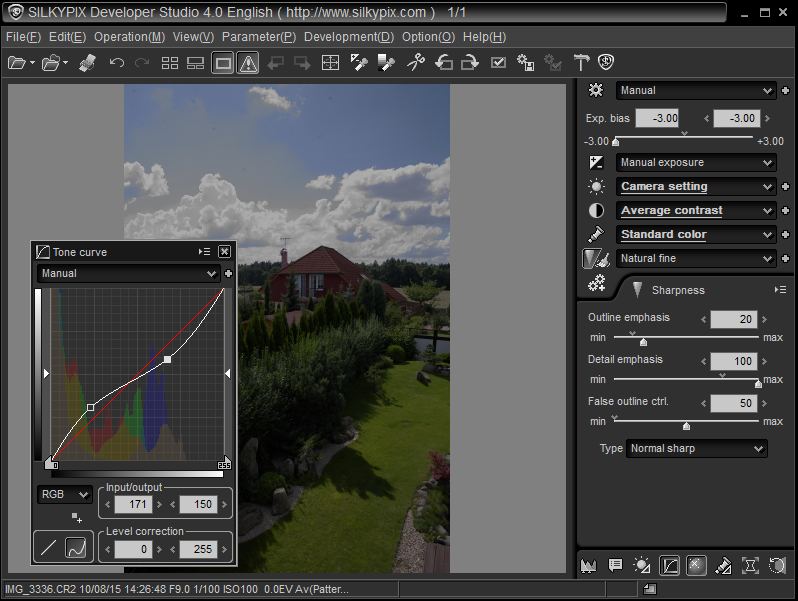Open the Standard color dropdown
Viewport: 798px width, 601px height.
(x=696, y=235)
